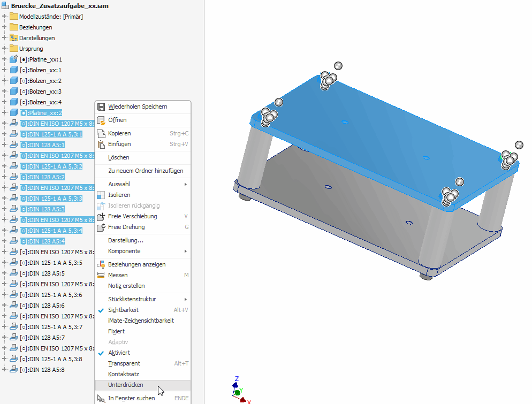This screenshot has height=404, width=532.
Task: Click the Beziehungen anzeigen icon
Action: click(101, 264)
